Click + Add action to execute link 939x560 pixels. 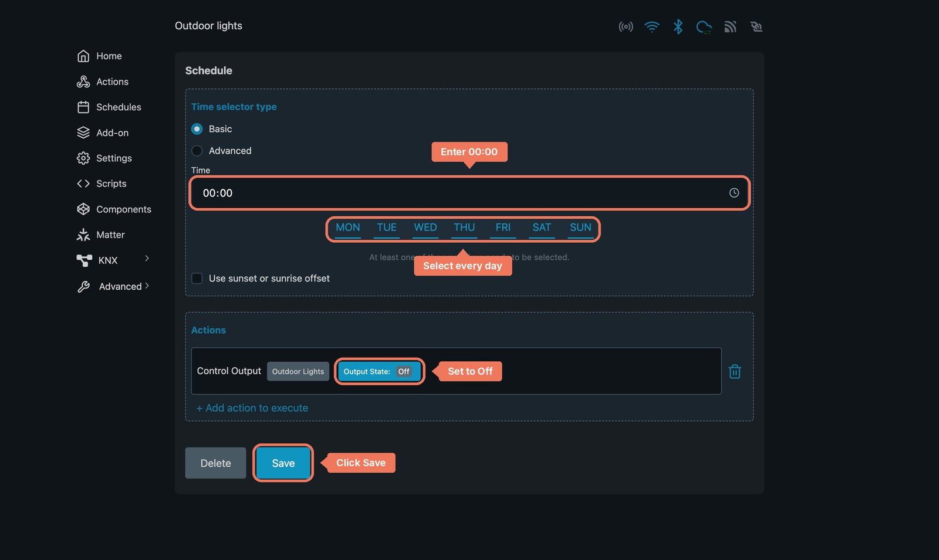[252, 408]
